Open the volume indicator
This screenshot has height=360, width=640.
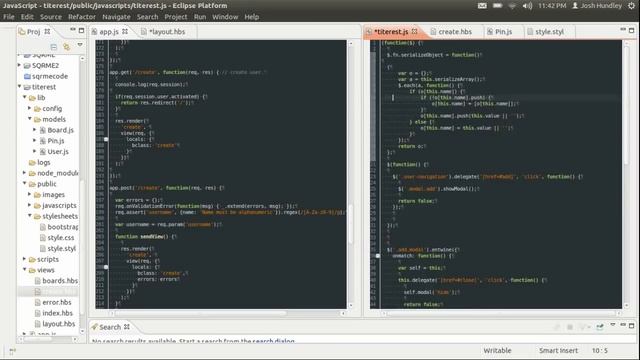527,6
